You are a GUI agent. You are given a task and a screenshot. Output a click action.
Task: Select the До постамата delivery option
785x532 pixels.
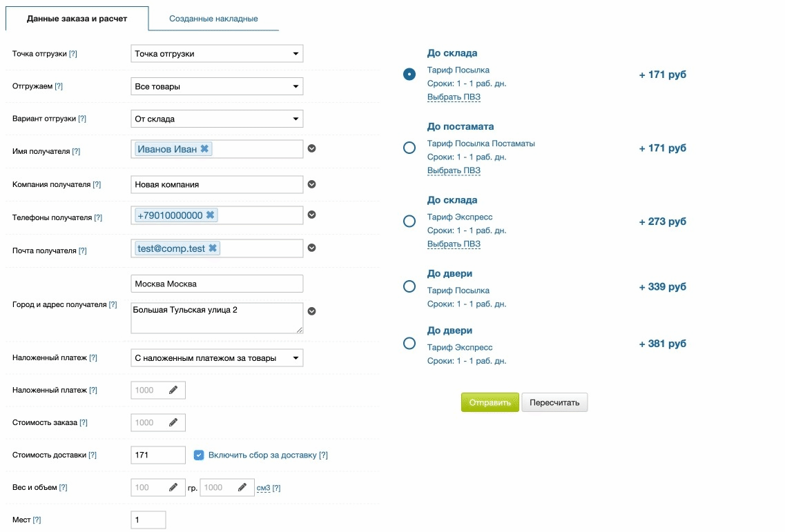coord(409,148)
